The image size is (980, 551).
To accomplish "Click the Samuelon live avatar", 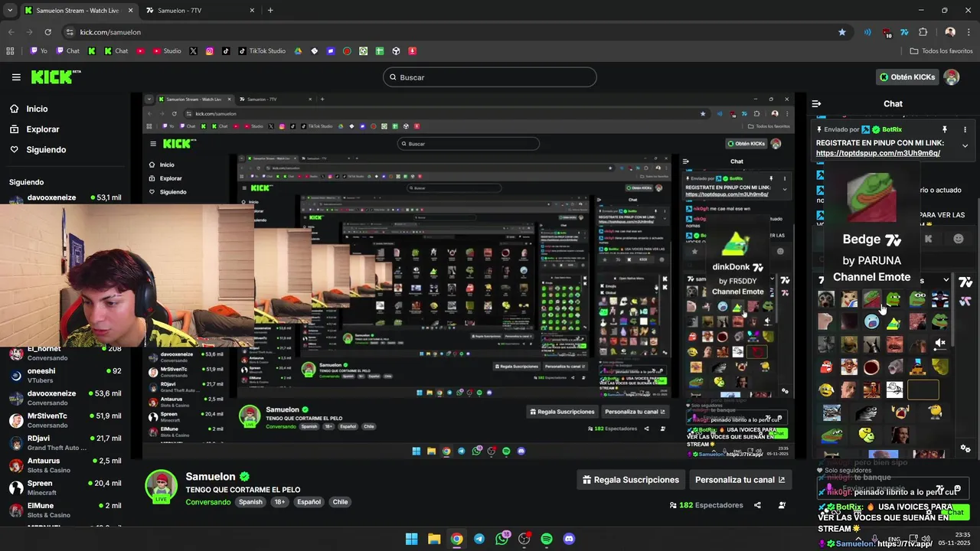I will point(162,487).
